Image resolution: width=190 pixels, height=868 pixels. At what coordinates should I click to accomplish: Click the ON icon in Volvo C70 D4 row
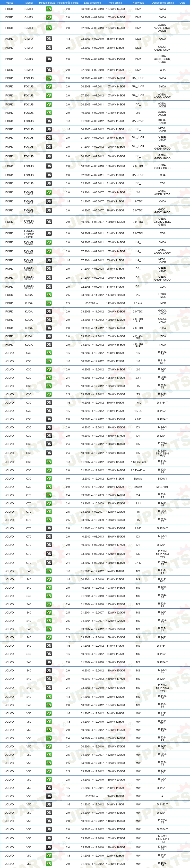pos(49,545)
